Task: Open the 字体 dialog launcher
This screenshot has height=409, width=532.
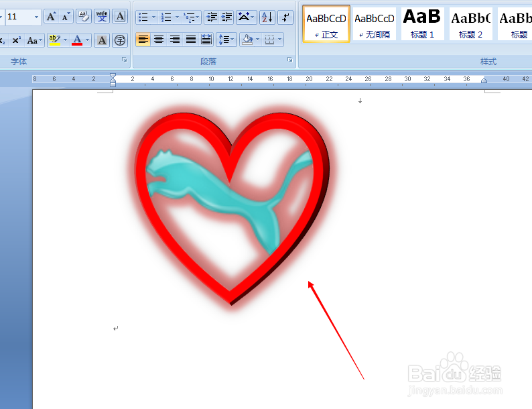Action: pyautogui.click(x=125, y=60)
